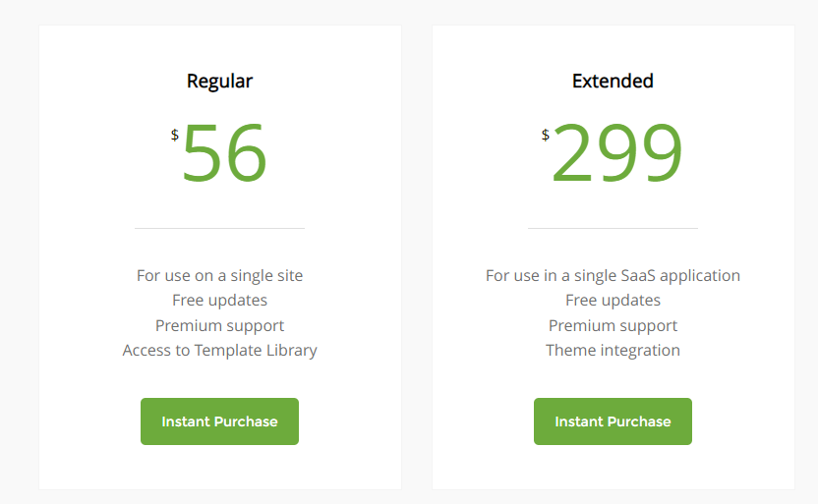Click the divider line under the 56 price
818x504 pixels.
coord(219,228)
